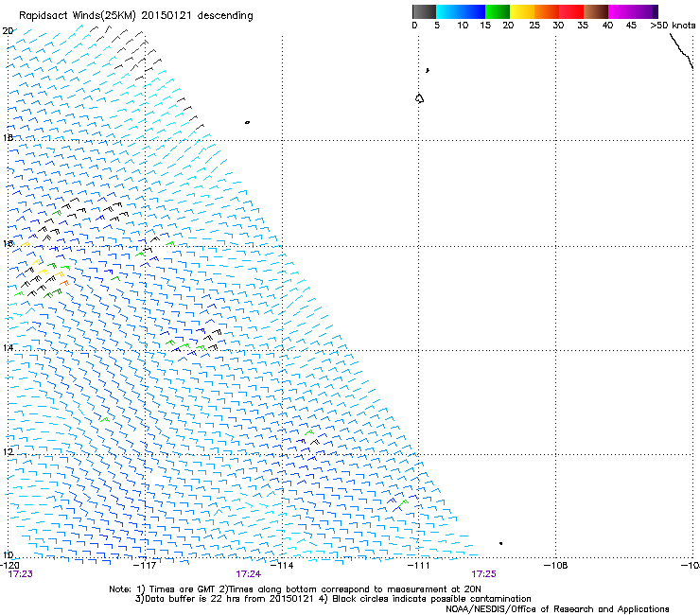Click the '35' color scale label
The image size is (700, 615).
click(583, 26)
